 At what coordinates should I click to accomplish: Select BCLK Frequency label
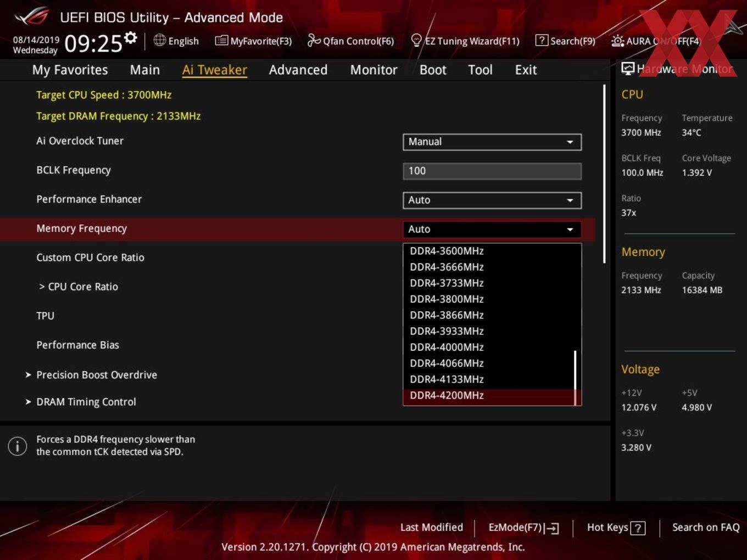[x=74, y=170]
